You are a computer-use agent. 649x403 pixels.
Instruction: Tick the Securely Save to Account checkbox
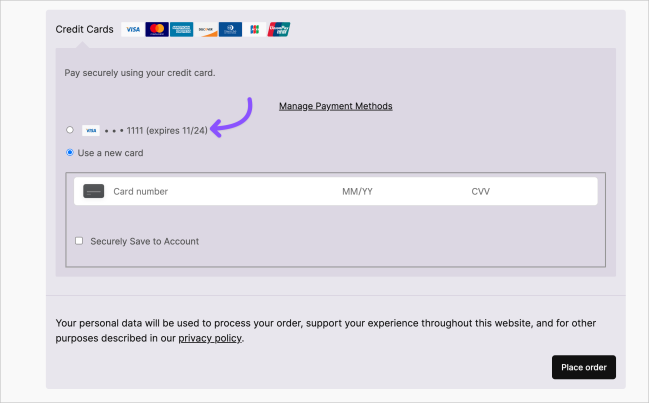(x=79, y=241)
